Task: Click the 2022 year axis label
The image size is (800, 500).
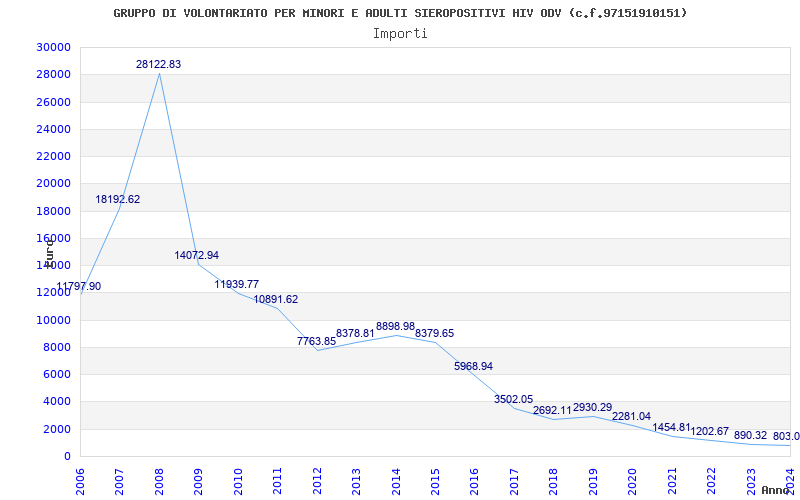Action: (711, 481)
